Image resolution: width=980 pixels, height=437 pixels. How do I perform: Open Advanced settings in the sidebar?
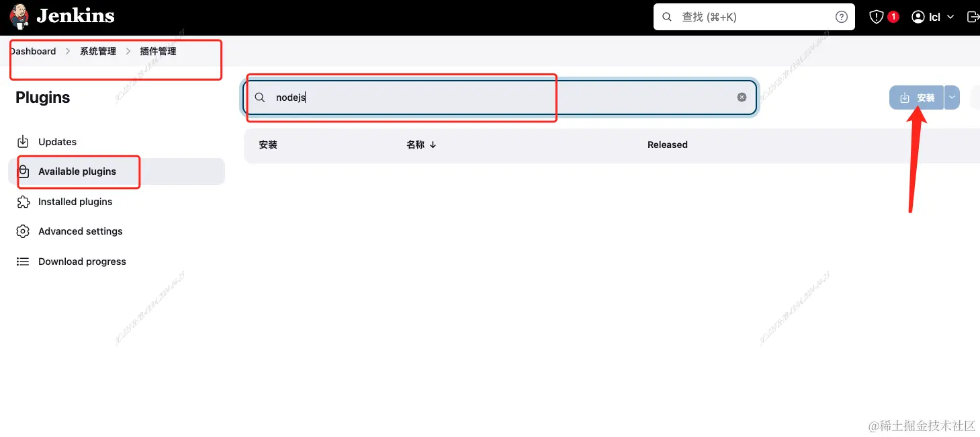tap(116, 231)
